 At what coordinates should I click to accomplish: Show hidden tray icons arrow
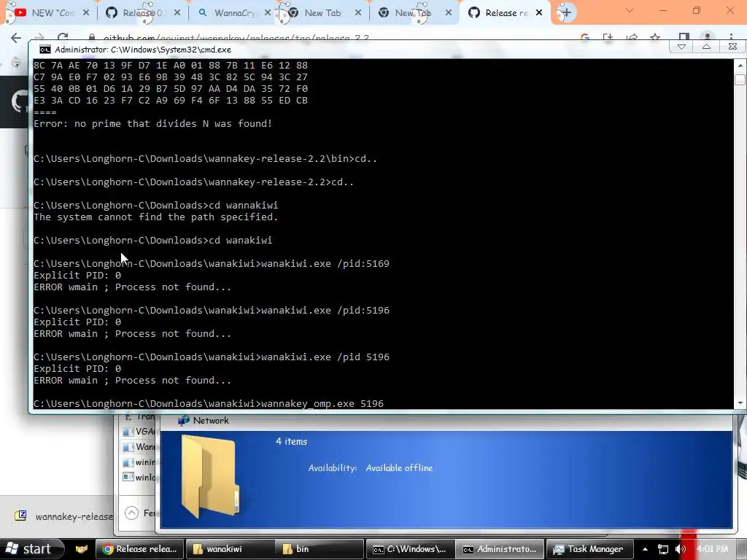click(645, 549)
